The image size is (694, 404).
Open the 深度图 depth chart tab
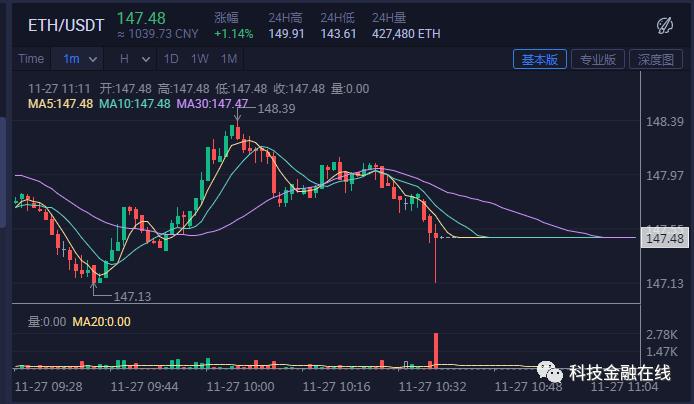click(656, 60)
